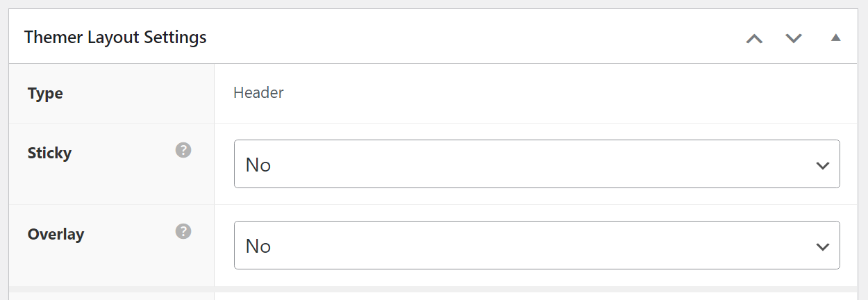Click the "No" value in Overlay field
Viewport: 868px width, 300px height.
[x=258, y=247]
